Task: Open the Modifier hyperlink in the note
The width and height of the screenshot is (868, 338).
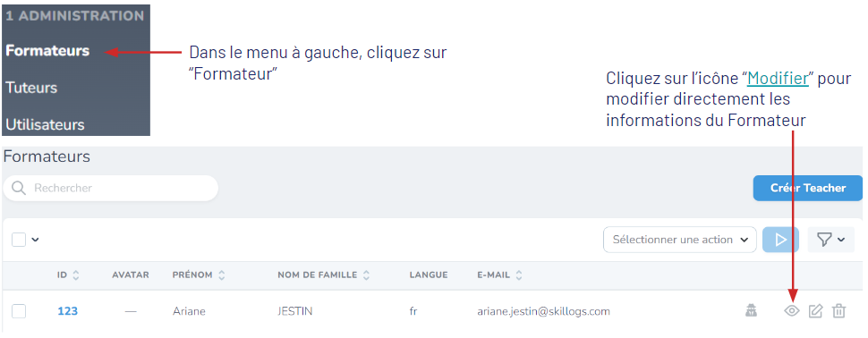Action: (779, 79)
